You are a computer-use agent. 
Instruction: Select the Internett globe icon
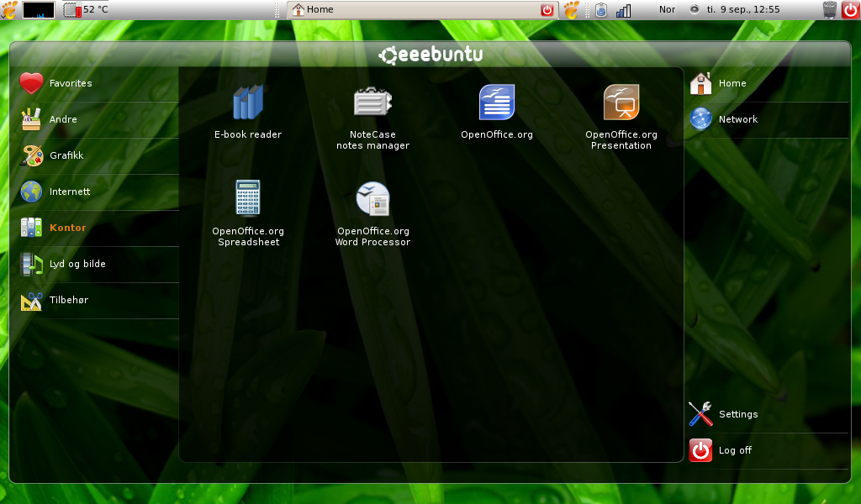[x=31, y=192]
